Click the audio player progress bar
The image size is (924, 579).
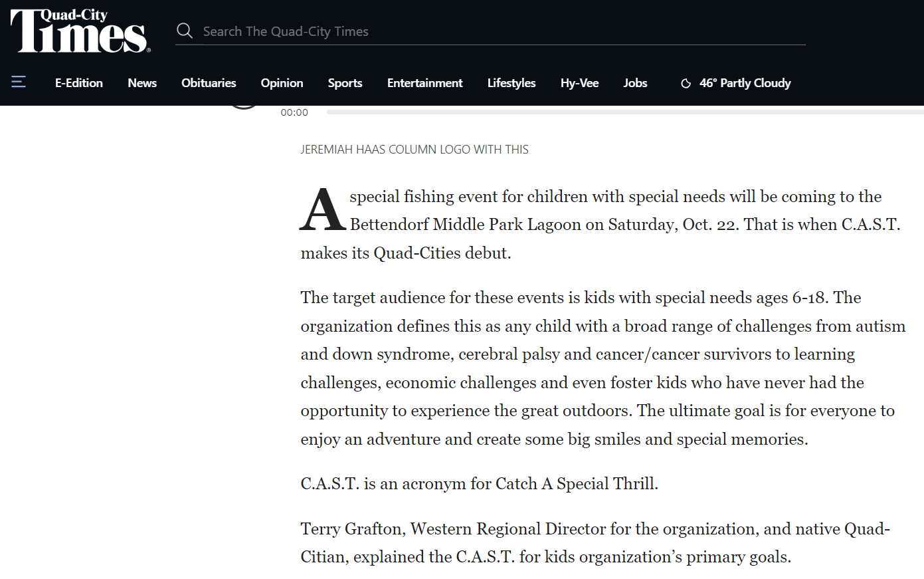pos(625,112)
